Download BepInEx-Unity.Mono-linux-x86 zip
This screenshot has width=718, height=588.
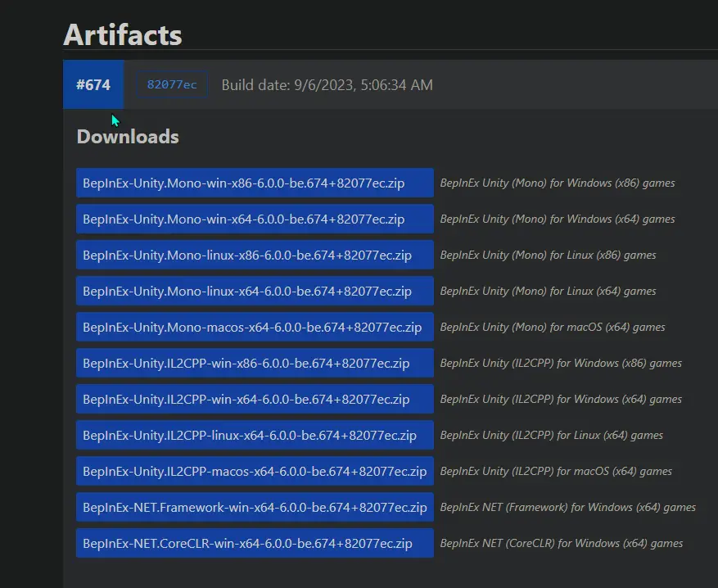tap(255, 255)
